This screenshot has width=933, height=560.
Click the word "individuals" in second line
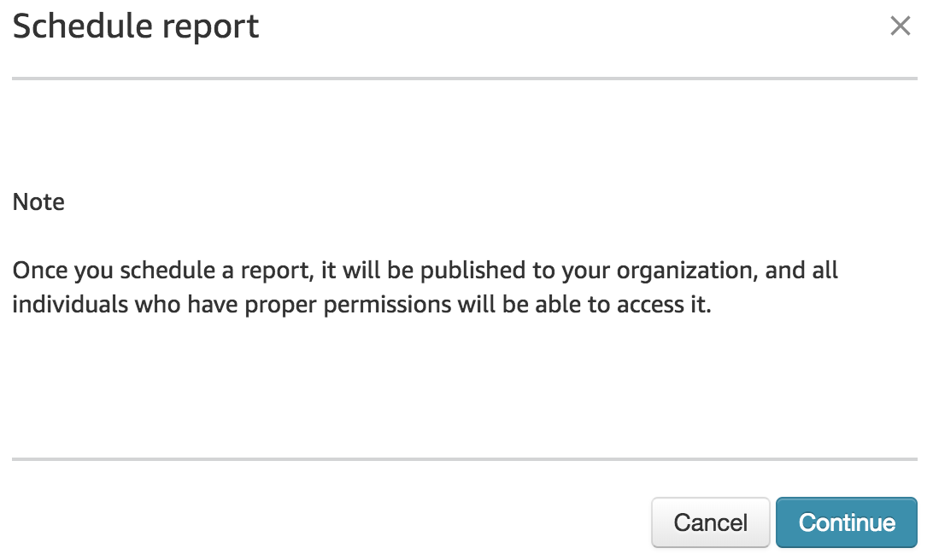tap(70, 305)
